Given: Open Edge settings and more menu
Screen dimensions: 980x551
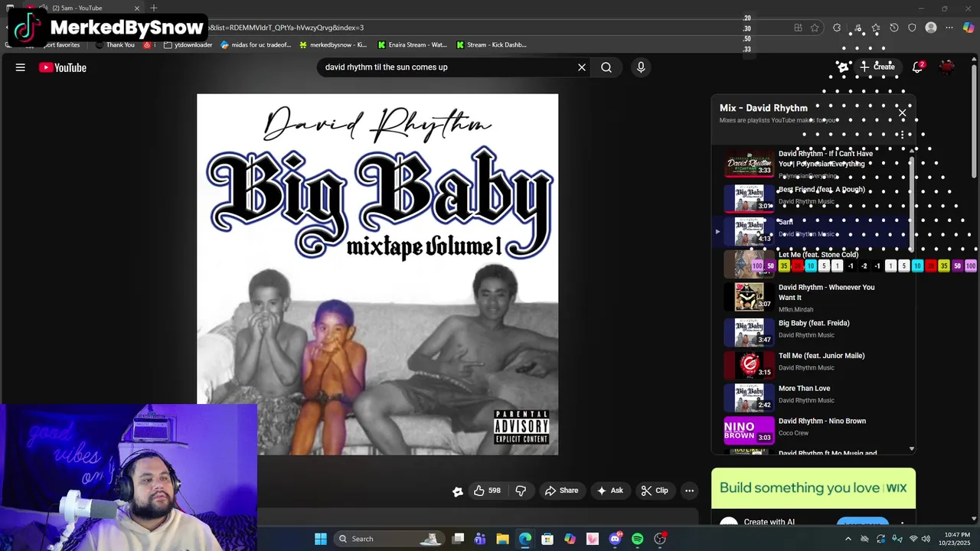Looking at the screenshot, I should point(949,28).
